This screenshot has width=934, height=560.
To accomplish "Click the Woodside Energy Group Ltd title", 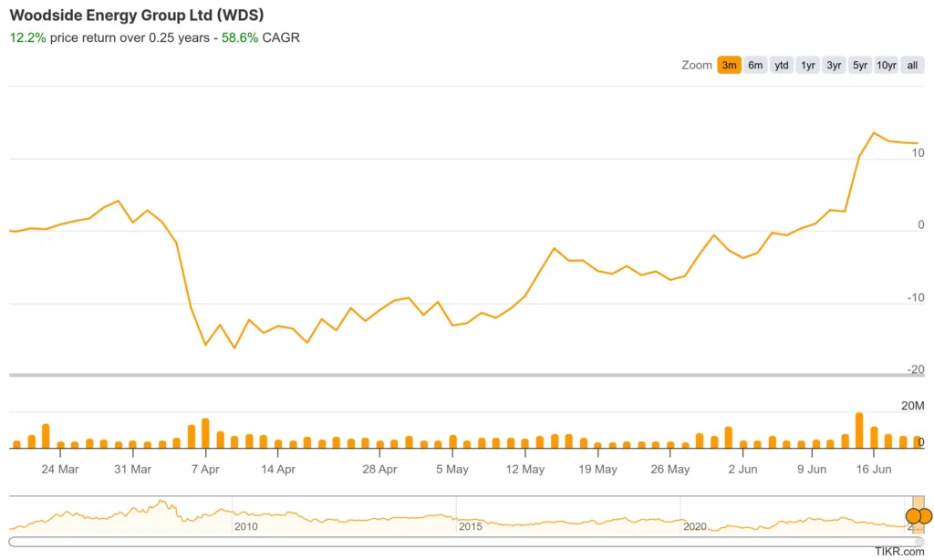I will pyautogui.click(x=138, y=16).
